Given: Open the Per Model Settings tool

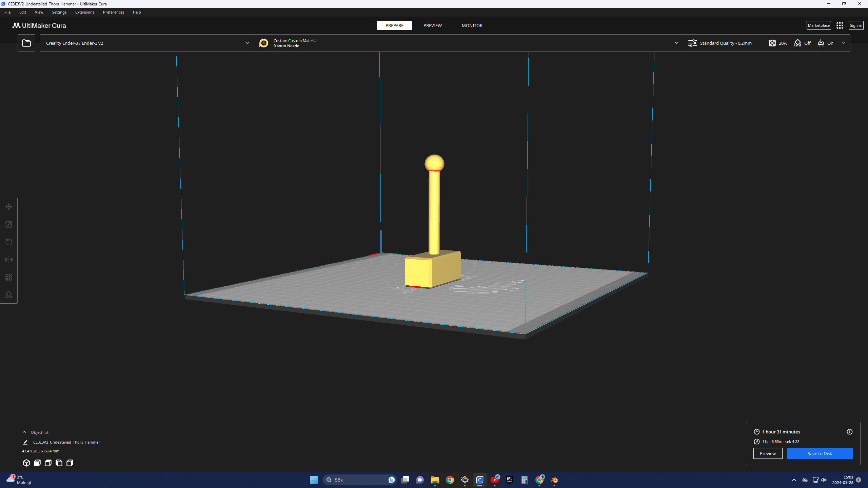Looking at the screenshot, I should coord(9,277).
